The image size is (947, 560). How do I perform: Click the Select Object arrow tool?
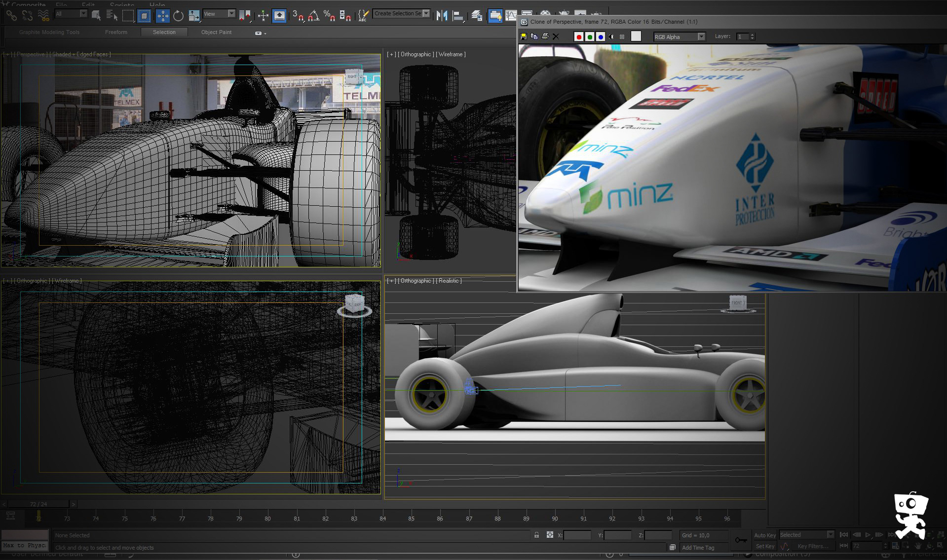pyautogui.click(x=96, y=16)
